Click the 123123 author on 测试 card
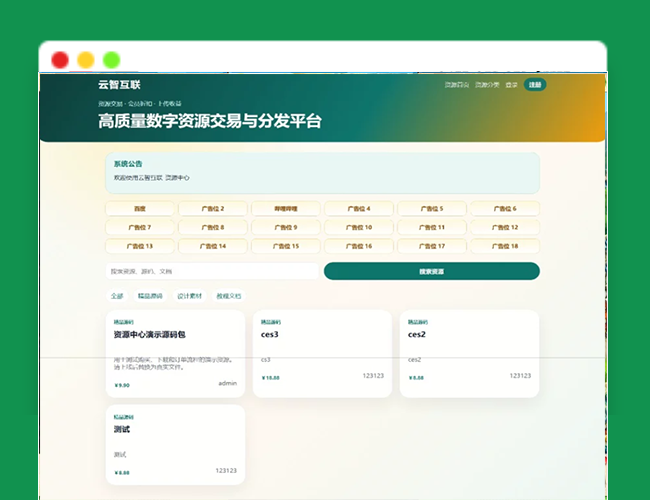Screen dimensions: 650x500 [226, 471]
